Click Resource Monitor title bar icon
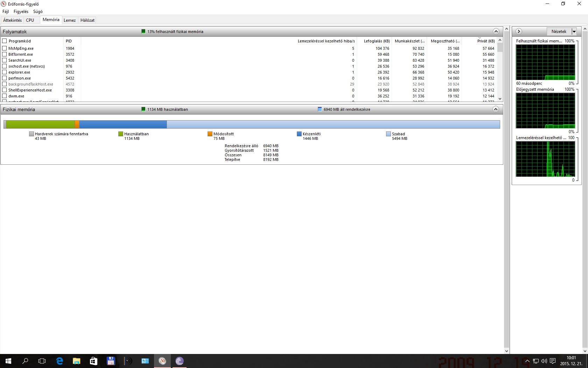This screenshot has width=588, height=368. tap(3, 4)
